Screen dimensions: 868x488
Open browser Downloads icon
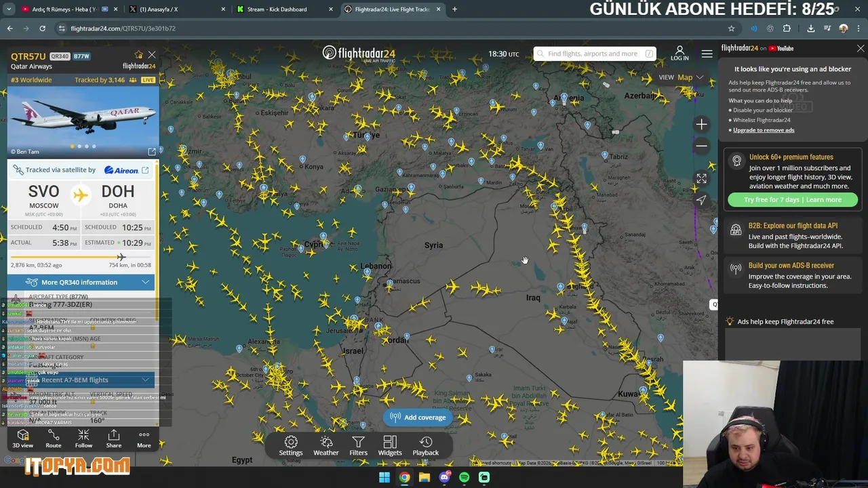coord(810,28)
